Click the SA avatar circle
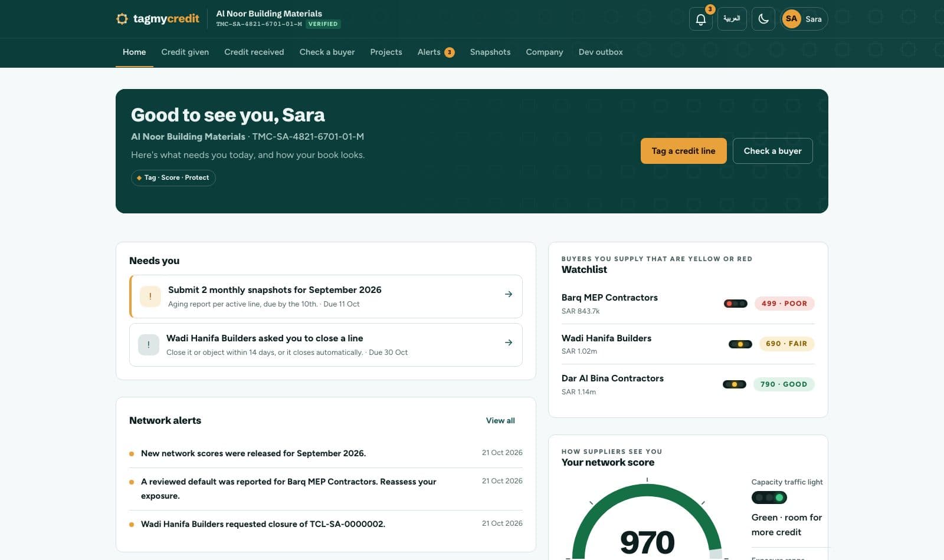The height and width of the screenshot is (560, 944). click(792, 19)
